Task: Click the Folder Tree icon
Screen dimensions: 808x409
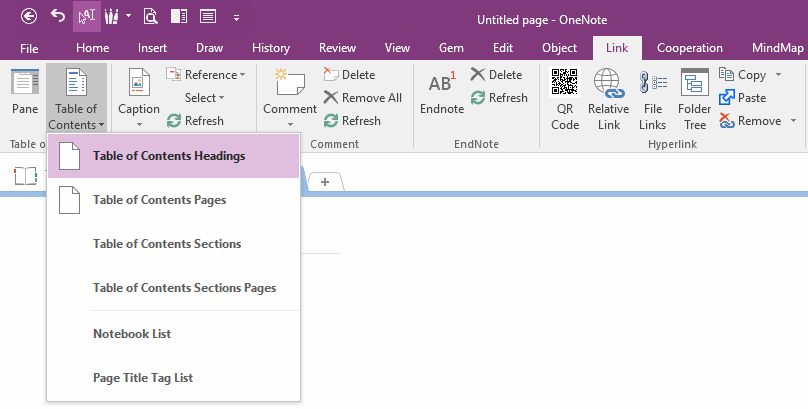Action: [695, 82]
